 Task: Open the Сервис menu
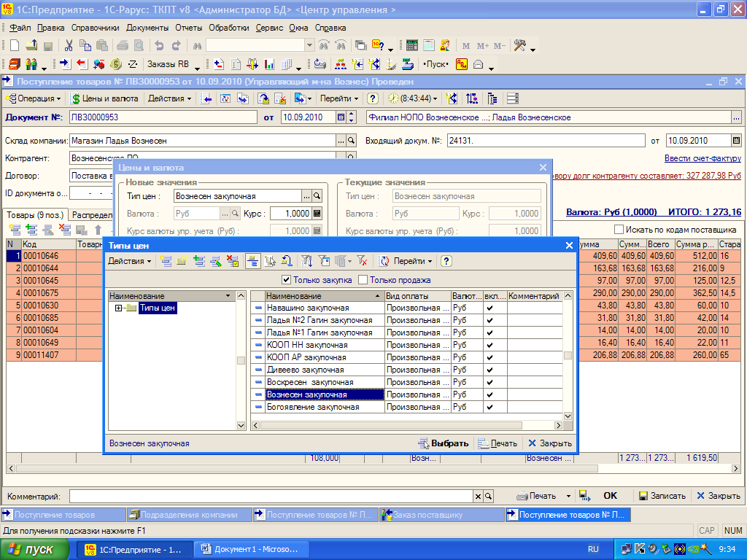click(269, 28)
